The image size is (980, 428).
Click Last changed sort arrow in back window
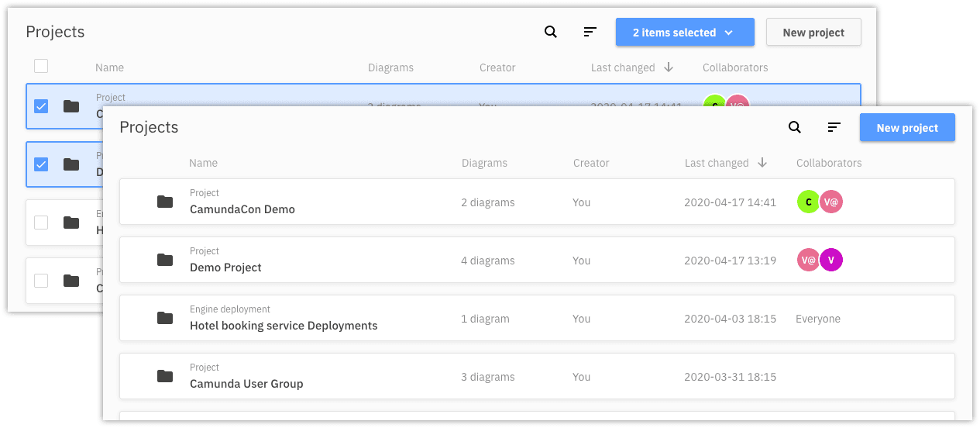tap(669, 67)
